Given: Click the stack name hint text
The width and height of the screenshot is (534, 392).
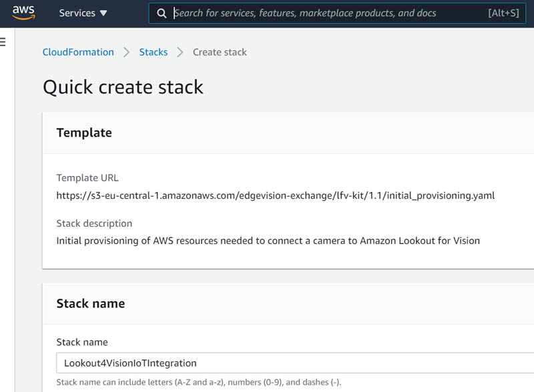Looking at the screenshot, I should pyautogui.click(x=198, y=383).
